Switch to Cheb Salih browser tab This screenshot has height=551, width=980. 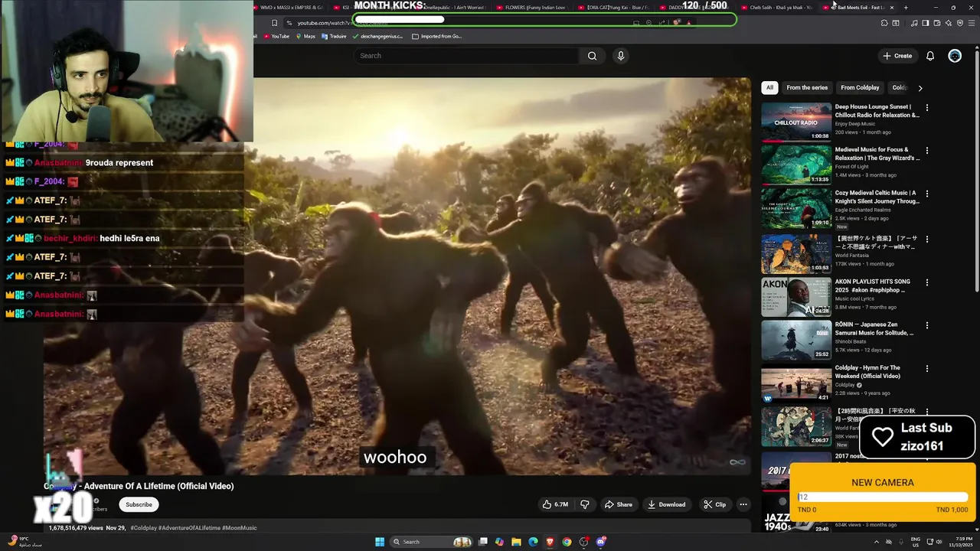click(776, 8)
